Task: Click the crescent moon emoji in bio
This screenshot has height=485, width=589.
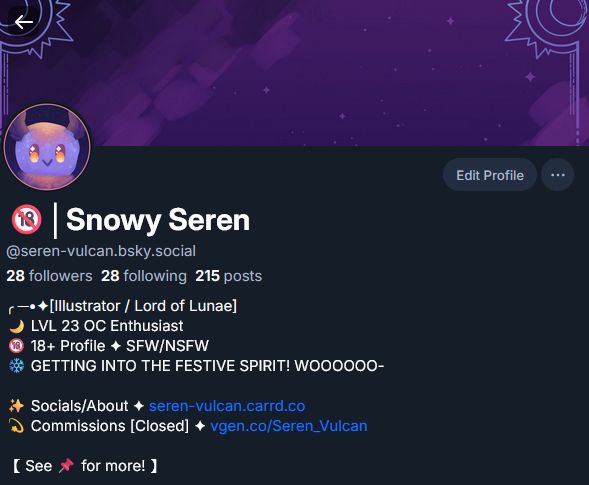Action: 17,326
